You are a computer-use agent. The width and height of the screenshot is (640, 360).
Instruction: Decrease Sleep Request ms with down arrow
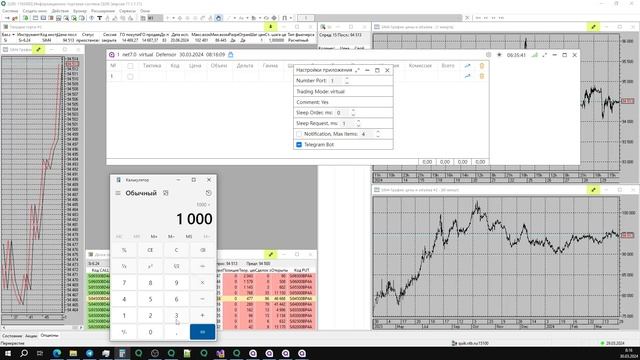coord(358,125)
